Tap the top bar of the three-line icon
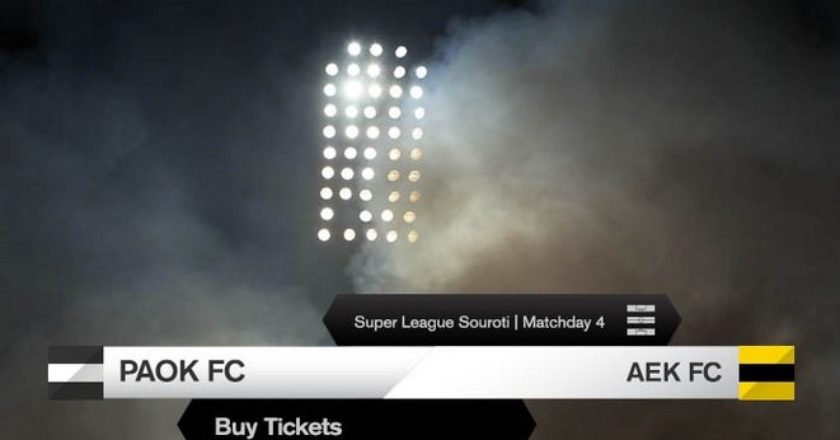The image size is (840, 440). pyautogui.click(x=641, y=308)
